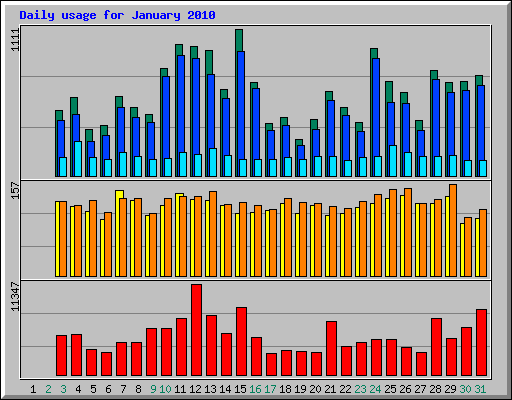Select the red bar for day 3
The image size is (512, 400).
(x=61, y=356)
